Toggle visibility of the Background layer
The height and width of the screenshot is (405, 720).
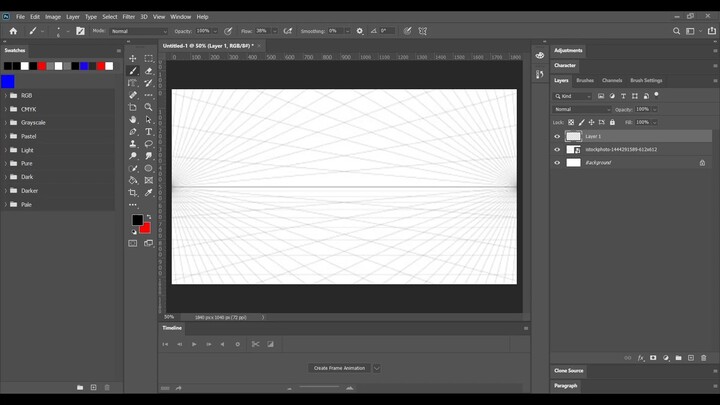click(557, 162)
